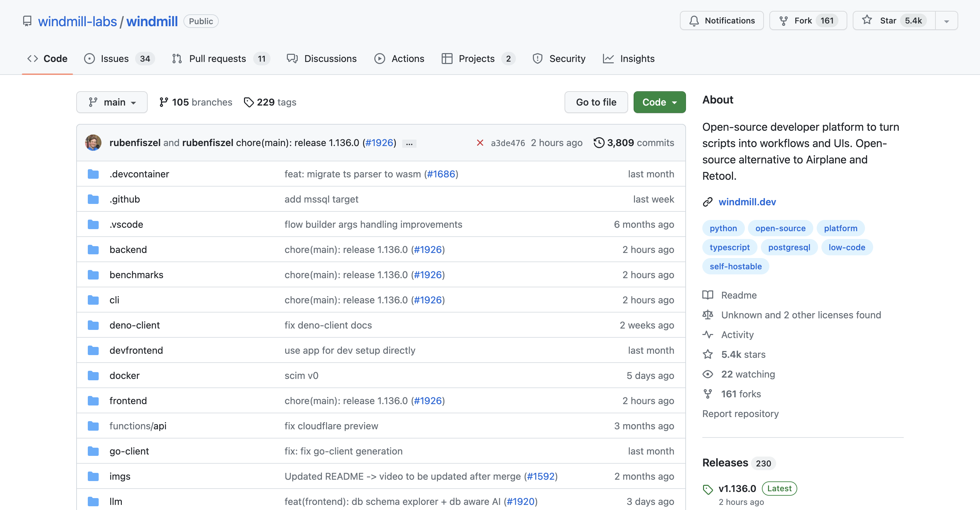Select the platform topic tag

point(840,228)
